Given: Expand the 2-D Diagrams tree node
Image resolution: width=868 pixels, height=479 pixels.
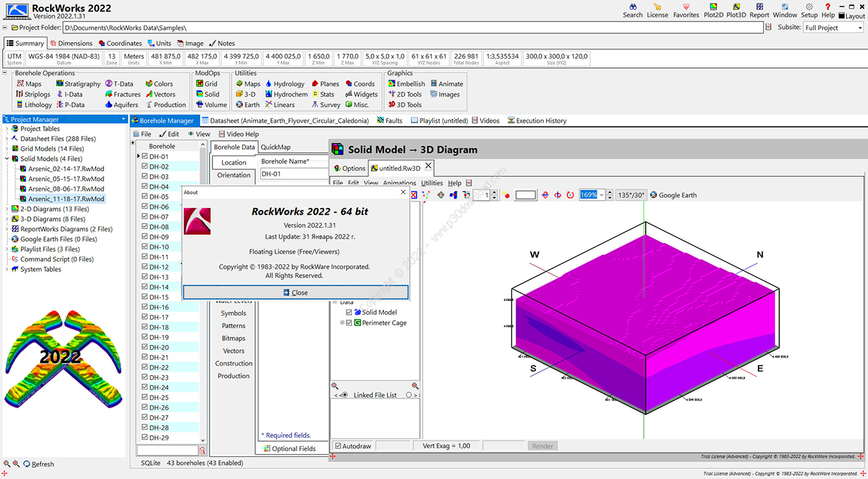Looking at the screenshot, I should [x=7, y=209].
